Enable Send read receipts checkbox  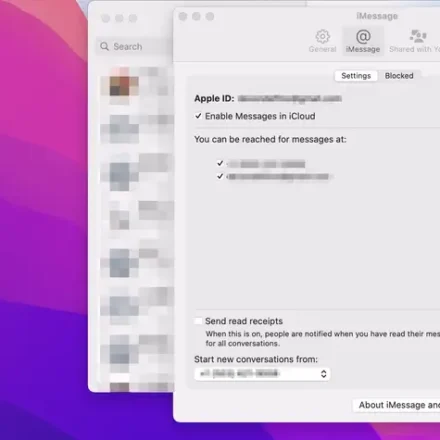tap(198, 321)
